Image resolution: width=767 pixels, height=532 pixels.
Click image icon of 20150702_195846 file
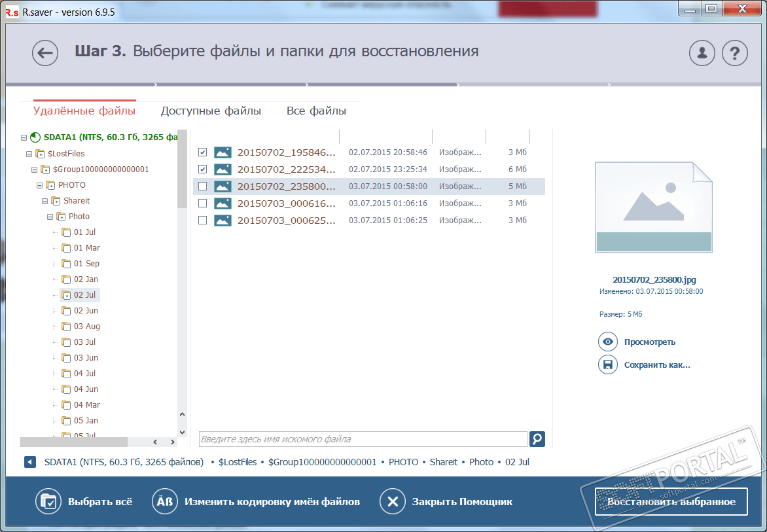(223, 152)
